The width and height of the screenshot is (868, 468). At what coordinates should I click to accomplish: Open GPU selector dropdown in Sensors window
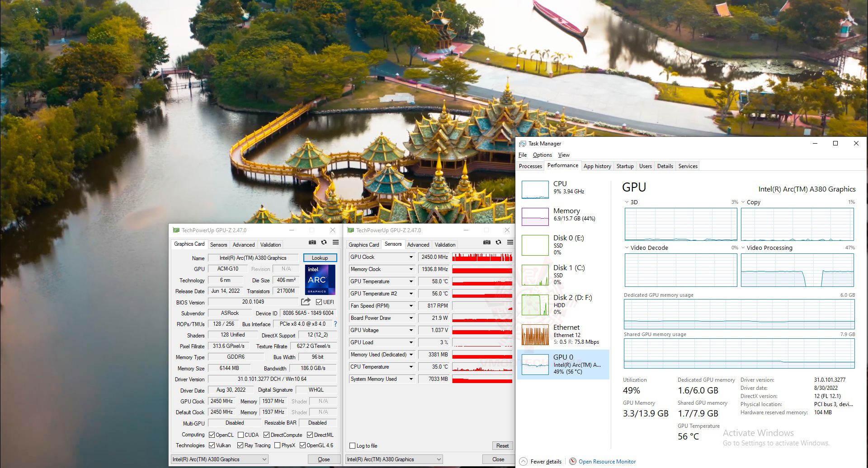click(394, 459)
